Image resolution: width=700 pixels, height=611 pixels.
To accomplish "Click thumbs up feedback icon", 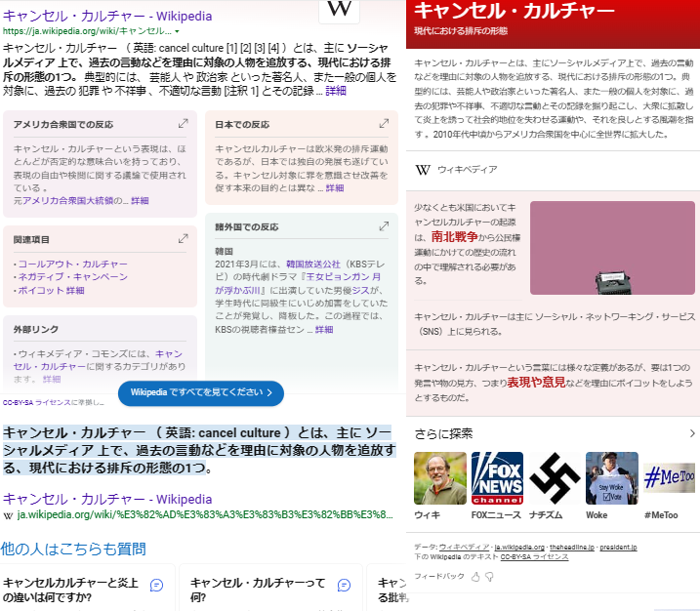I will point(475,577).
